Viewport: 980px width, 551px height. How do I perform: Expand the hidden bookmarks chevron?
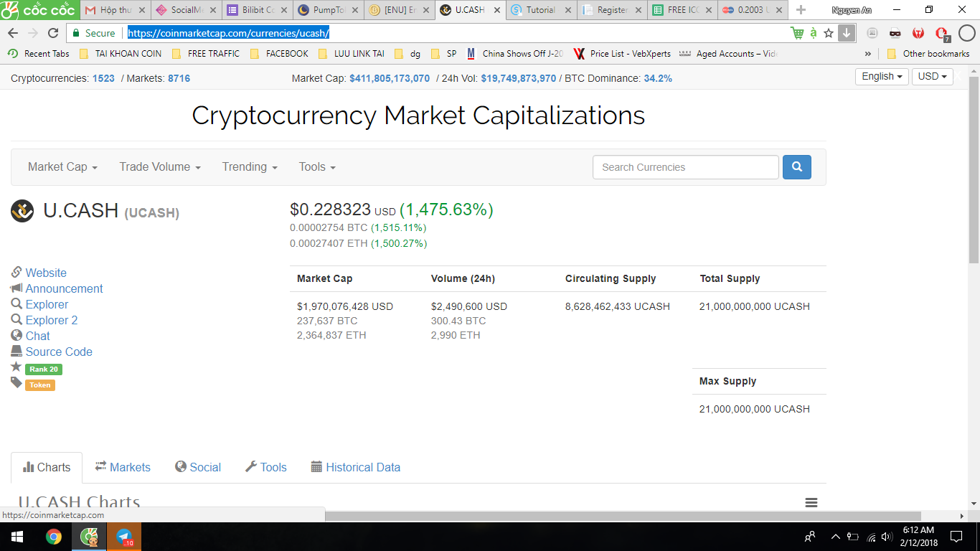tap(868, 54)
